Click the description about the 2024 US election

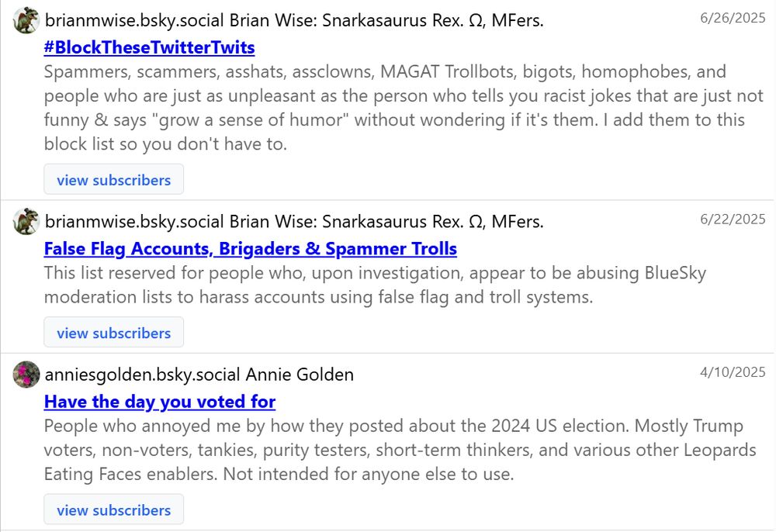click(x=388, y=450)
